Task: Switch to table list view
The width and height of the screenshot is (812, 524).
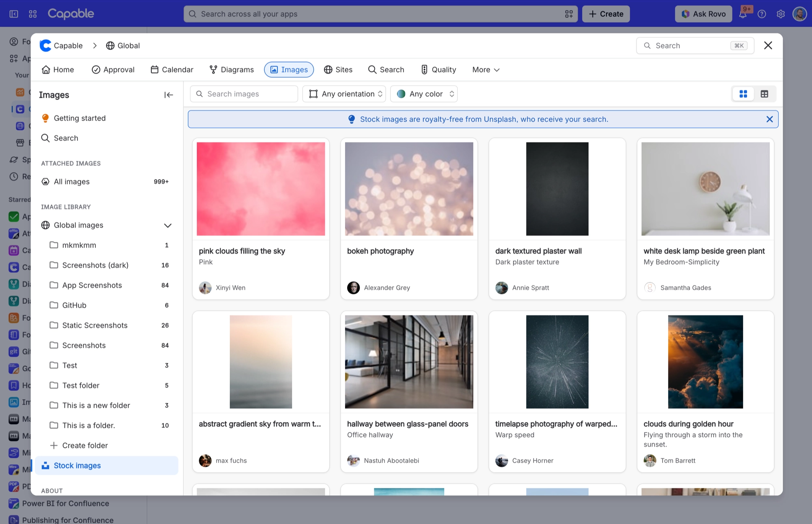Action: tap(764, 94)
